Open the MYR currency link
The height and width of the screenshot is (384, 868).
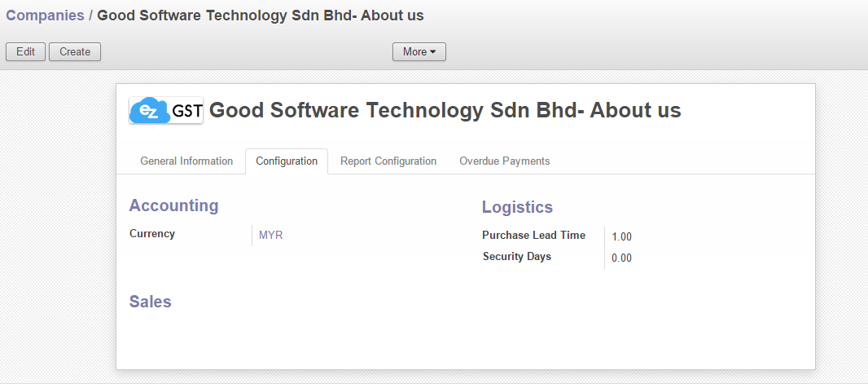(270, 235)
